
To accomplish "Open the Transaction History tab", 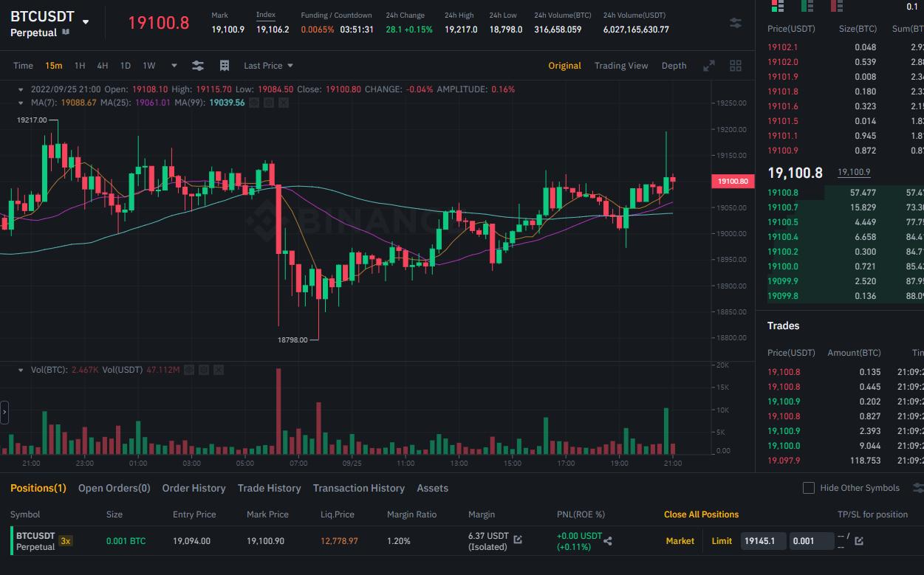I will (359, 488).
